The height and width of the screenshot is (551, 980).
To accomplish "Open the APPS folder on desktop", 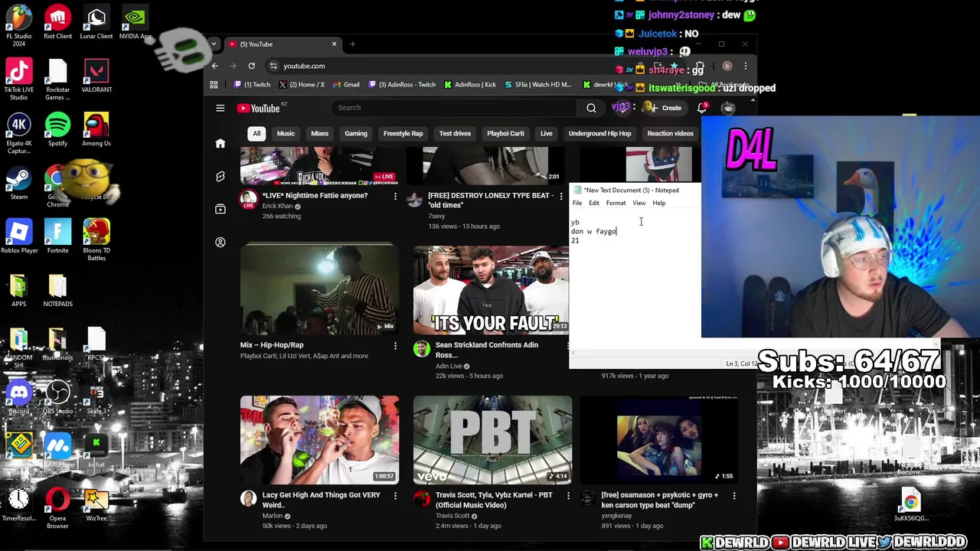I will 19,291.
